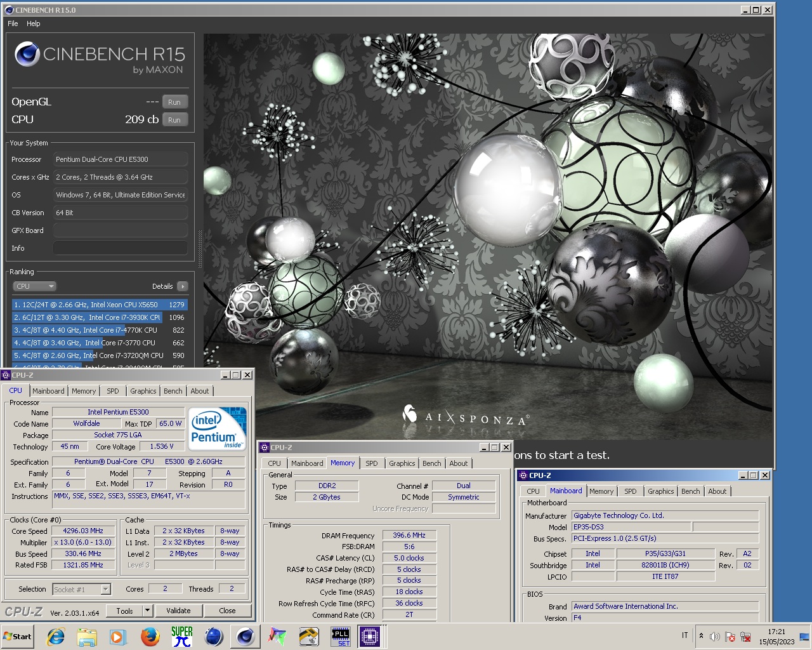Open the Cinebench File menu
Image resolution: width=812 pixels, height=650 pixels.
coord(13,23)
